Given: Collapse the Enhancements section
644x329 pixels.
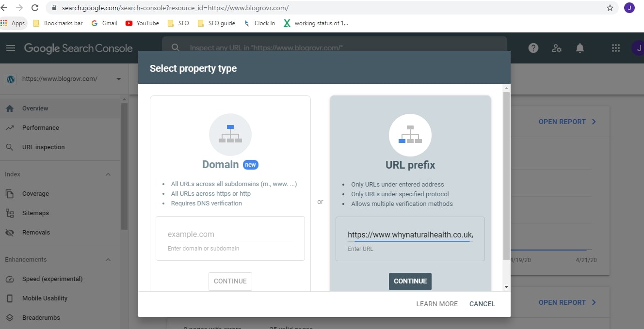Looking at the screenshot, I should 108,259.
